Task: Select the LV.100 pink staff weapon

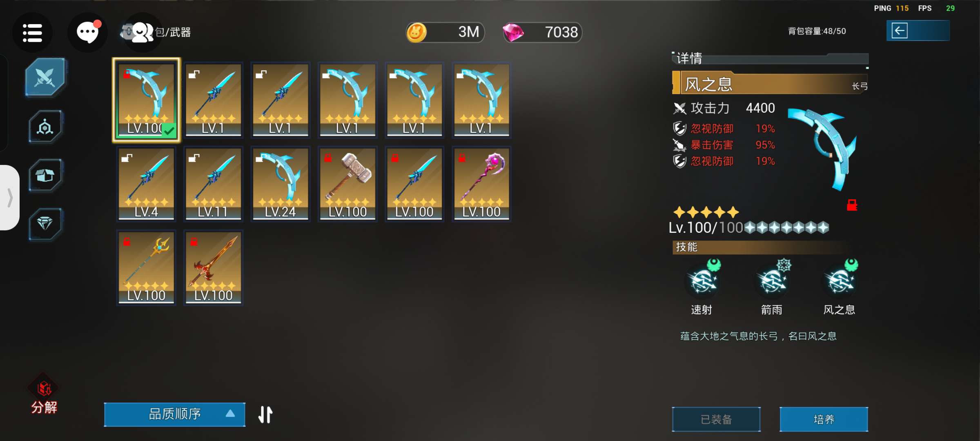Action: (481, 184)
